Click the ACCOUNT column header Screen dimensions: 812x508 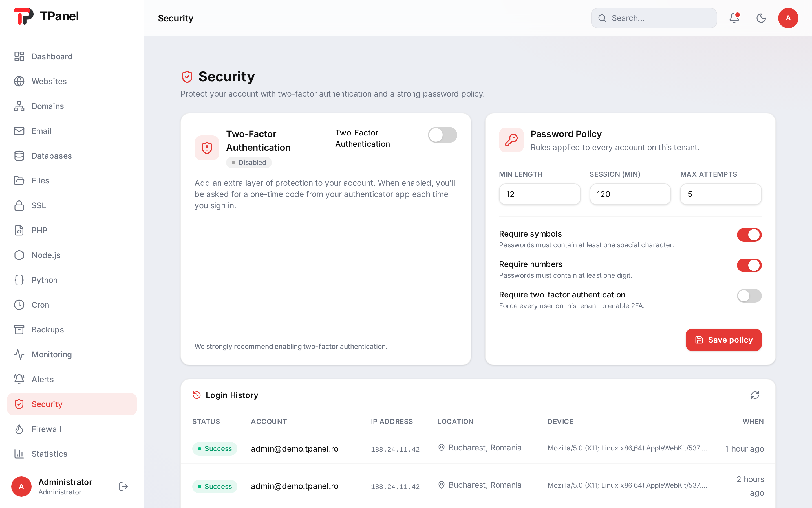tap(269, 421)
